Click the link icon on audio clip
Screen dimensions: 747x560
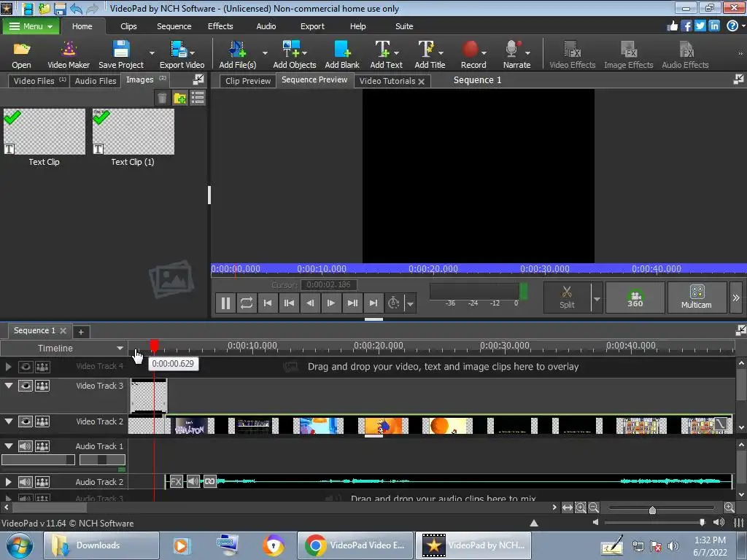(x=210, y=481)
